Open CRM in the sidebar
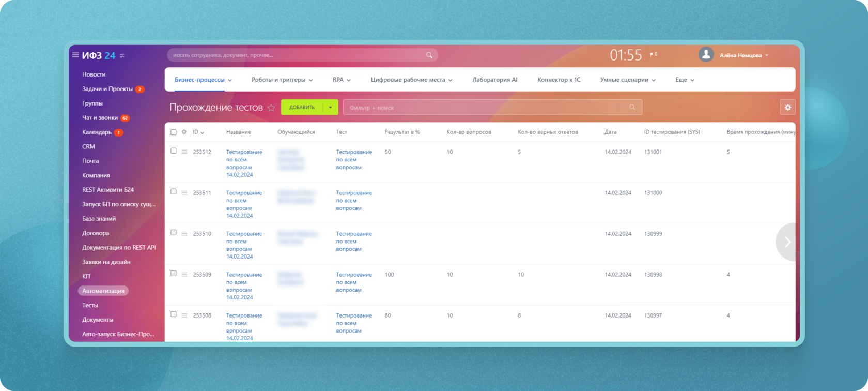Image resolution: width=868 pixels, height=391 pixels. click(x=88, y=146)
